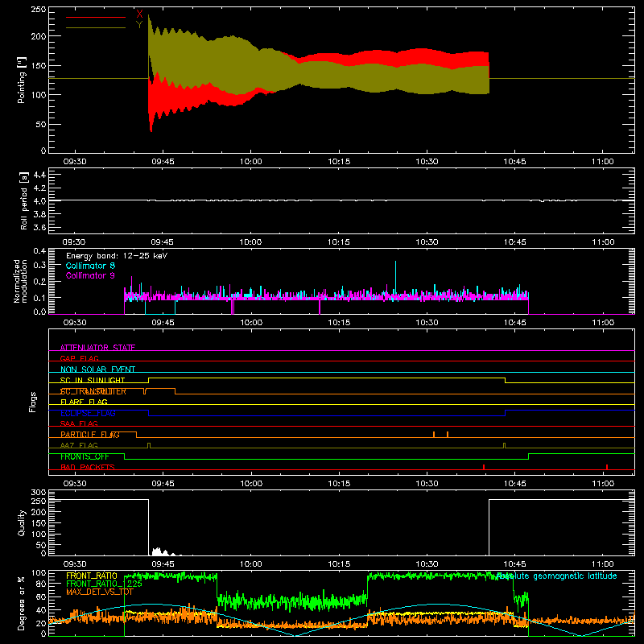The image size is (644, 644).
Task: Click the Quality axis title
Action: (x=22, y=522)
